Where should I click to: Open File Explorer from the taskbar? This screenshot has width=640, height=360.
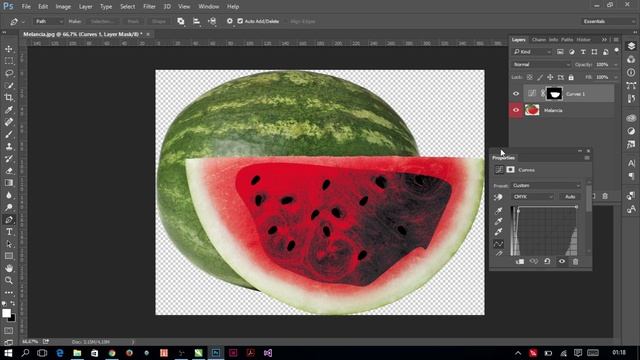coord(77,353)
